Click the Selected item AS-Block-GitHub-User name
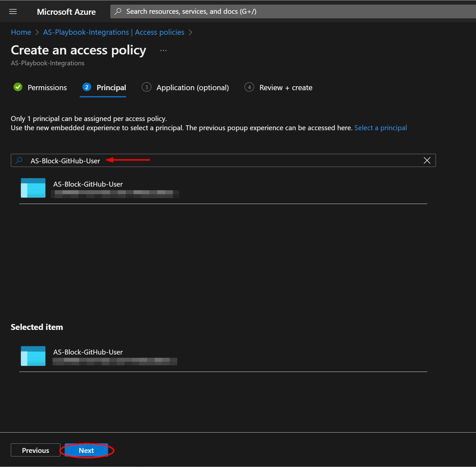The height and width of the screenshot is (467, 476). 88,352
